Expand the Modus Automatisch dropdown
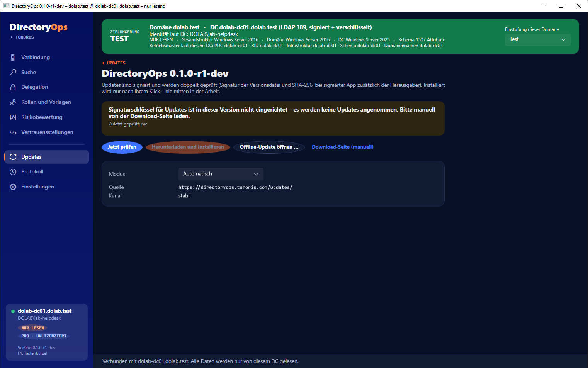 tap(221, 174)
